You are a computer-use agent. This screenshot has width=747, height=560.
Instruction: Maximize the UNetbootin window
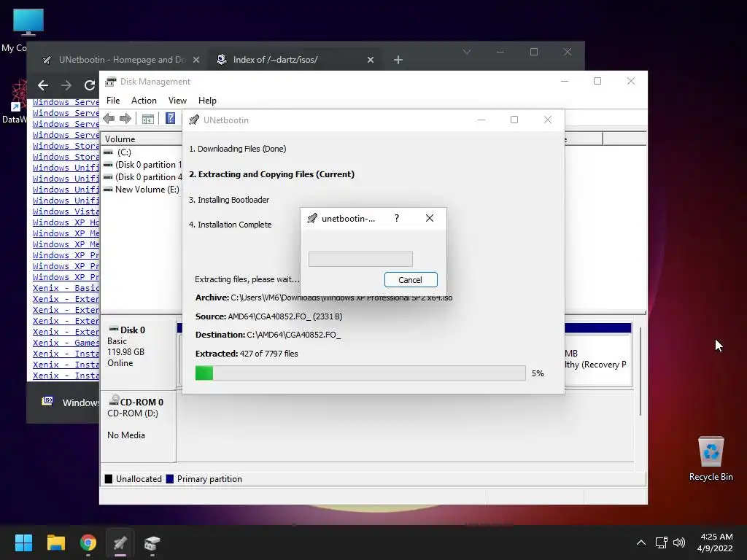pyautogui.click(x=514, y=120)
